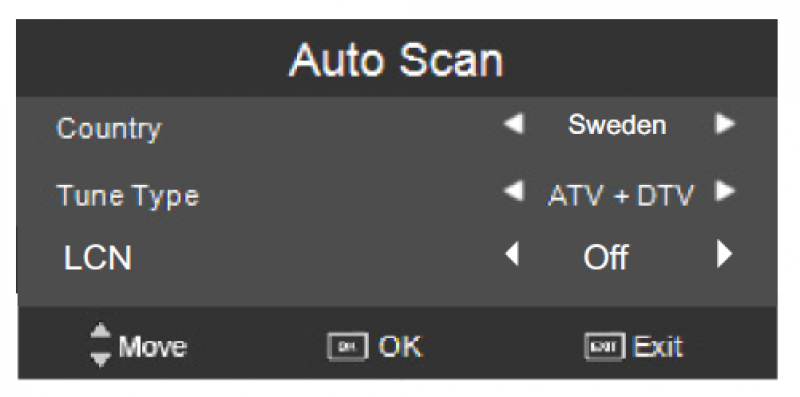Select the Country row label
This screenshot has height=397, width=800.
tap(109, 129)
